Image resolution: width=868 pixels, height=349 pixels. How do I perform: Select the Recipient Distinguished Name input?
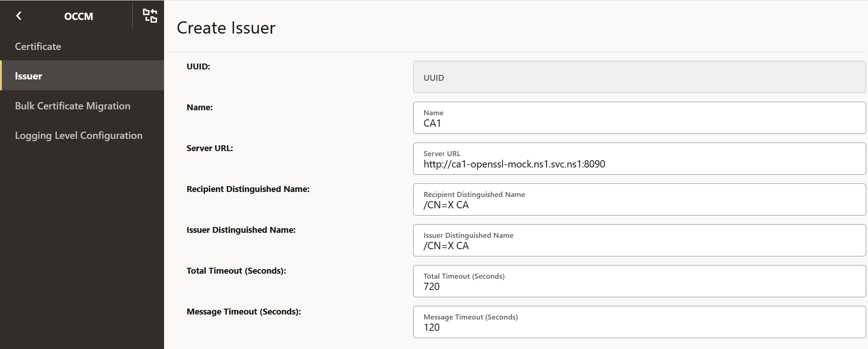639,200
